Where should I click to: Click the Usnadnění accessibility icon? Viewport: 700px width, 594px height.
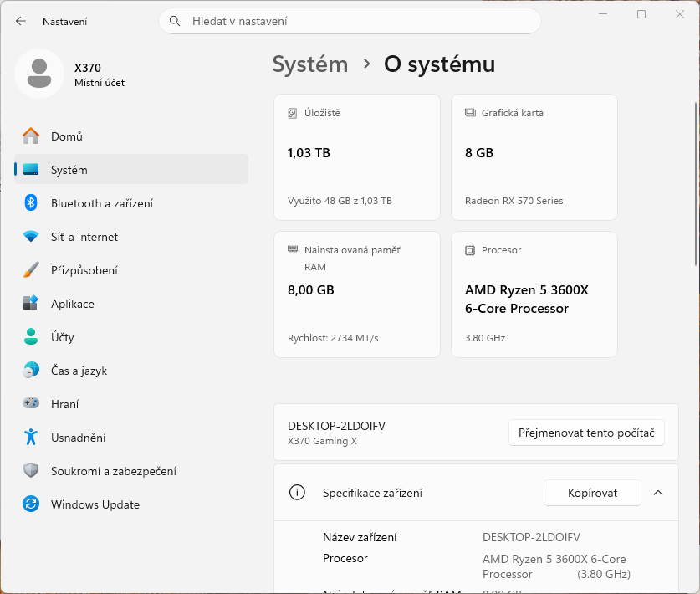click(x=31, y=438)
